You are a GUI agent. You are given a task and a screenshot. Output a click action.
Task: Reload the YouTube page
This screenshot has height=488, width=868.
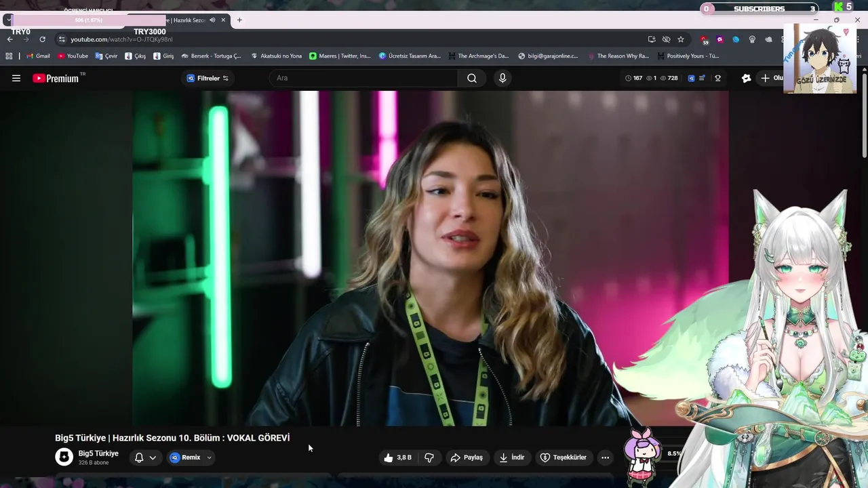(x=42, y=39)
